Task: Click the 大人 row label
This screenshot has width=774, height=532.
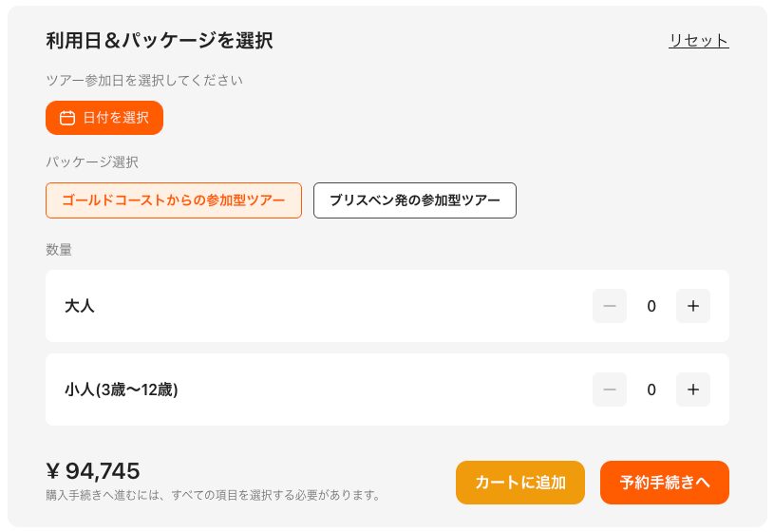Action: 80,306
